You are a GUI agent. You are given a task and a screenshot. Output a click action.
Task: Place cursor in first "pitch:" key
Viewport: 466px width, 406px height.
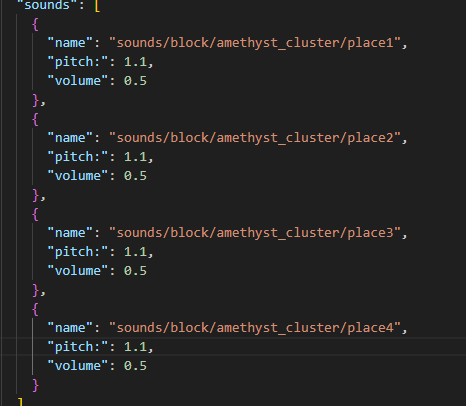pos(78,62)
